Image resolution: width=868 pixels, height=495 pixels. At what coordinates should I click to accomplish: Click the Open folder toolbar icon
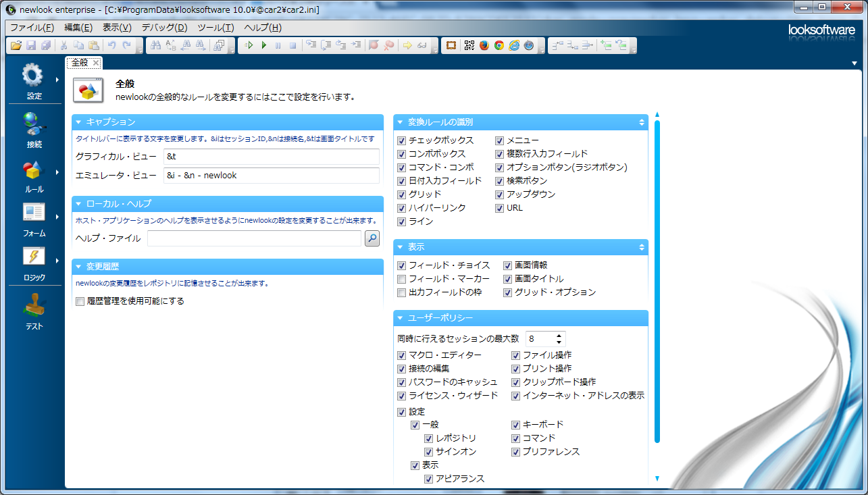16,45
